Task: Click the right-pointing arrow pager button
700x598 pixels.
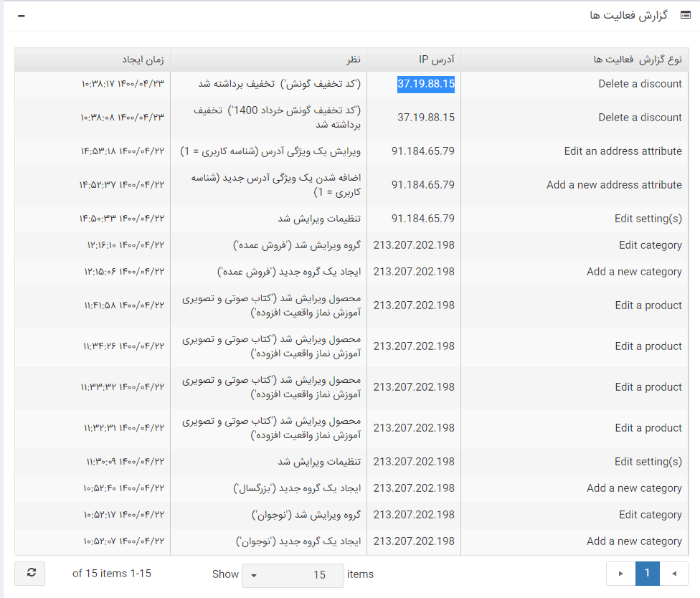Action: pyautogui.click(x=620, y=574)
